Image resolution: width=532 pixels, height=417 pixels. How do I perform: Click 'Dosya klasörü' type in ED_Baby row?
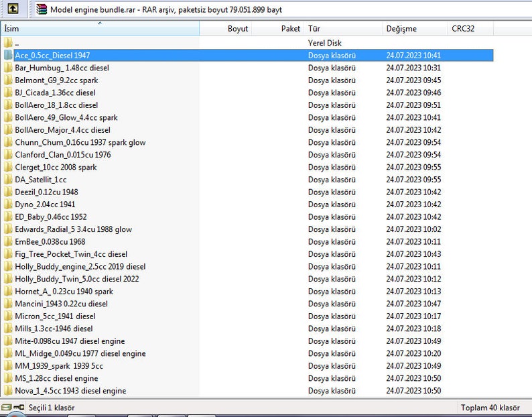[332, 217]
